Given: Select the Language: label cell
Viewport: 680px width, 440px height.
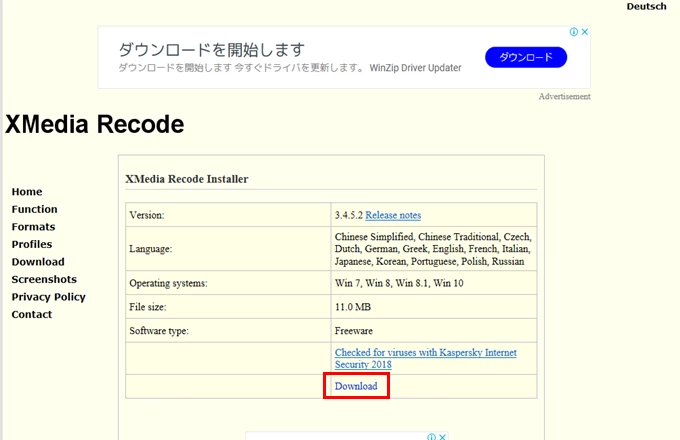Looking at the screenshot, I should click(228, 249).
